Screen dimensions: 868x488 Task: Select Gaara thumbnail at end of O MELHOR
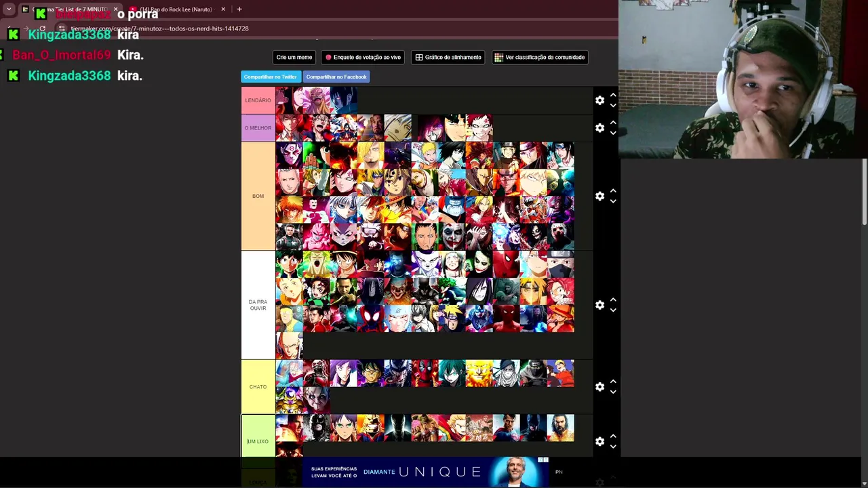(479, 128)
